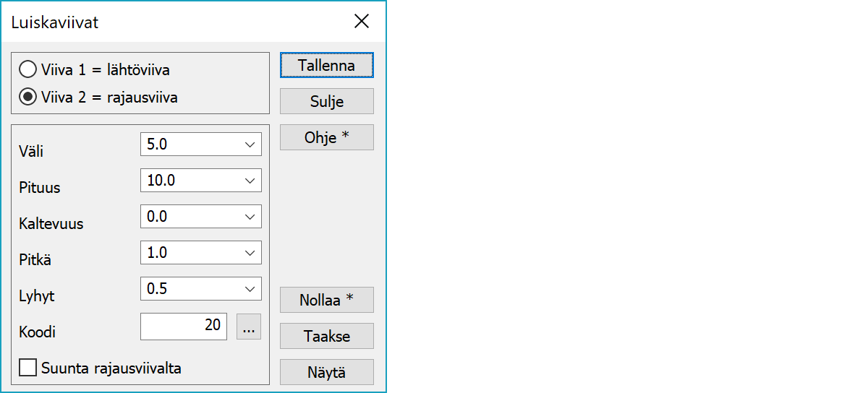This screenshot has height=393, width=868.
Task: Close the Luiskaviivat dialog window
Action: [362, 22]
